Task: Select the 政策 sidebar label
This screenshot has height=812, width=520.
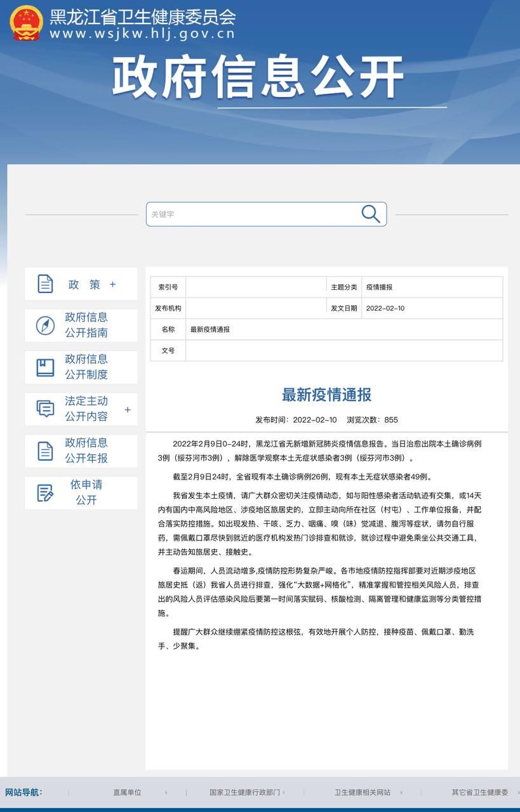Action: pos(84,285)
